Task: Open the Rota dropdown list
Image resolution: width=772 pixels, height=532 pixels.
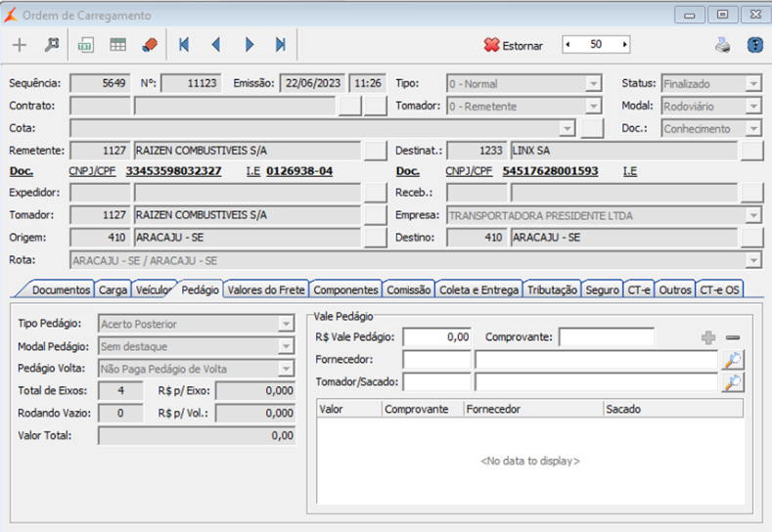Action: click(752, 260)
